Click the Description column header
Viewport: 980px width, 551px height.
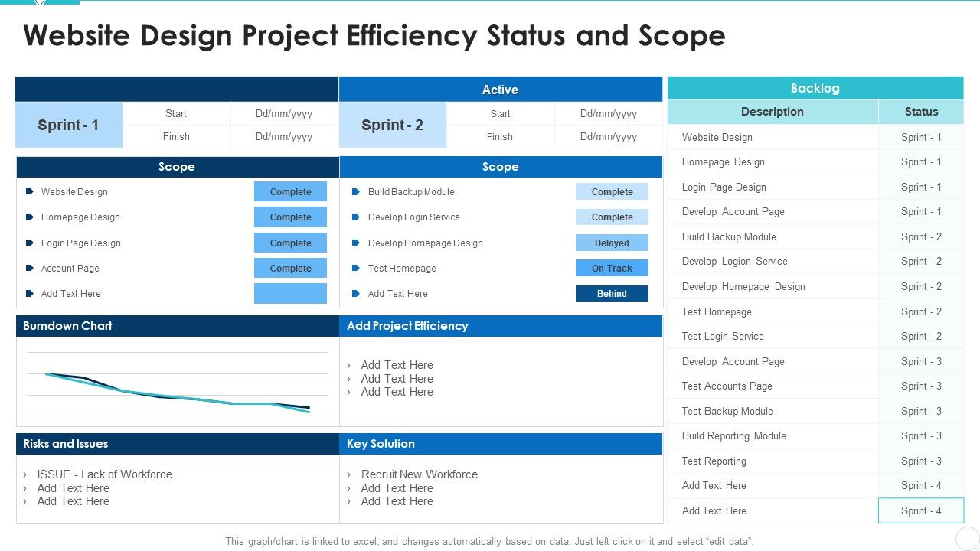click(773, 112)
